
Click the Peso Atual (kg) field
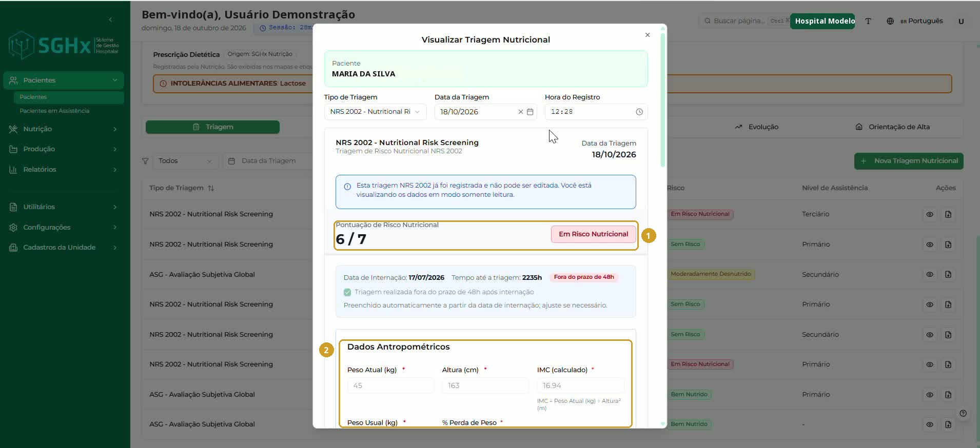pos(390,385)
